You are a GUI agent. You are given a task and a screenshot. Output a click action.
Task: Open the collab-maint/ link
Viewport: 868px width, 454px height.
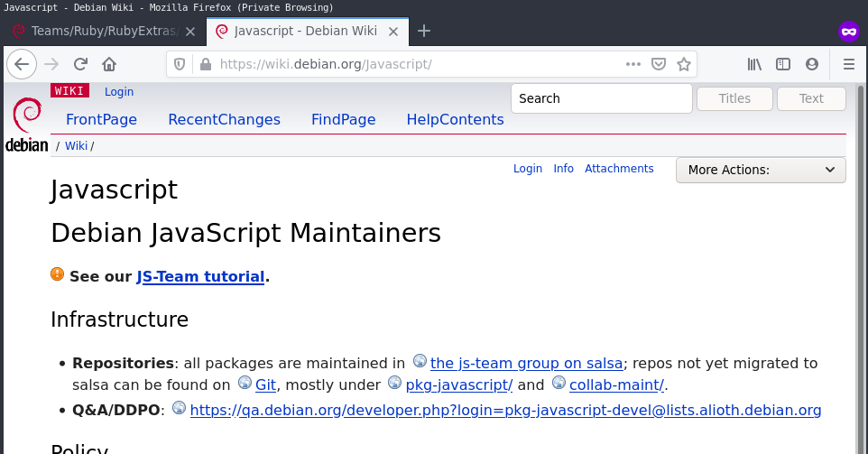616,385
